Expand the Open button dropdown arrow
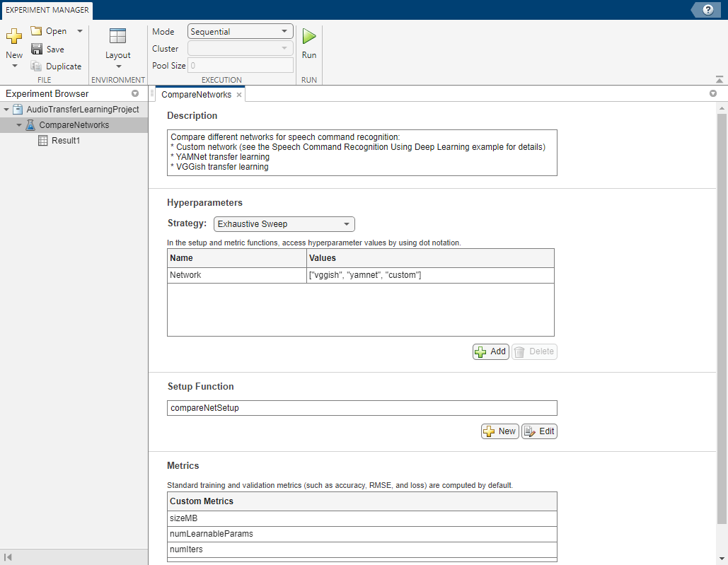The height and width of the screenshot is (565, 728). [x=79, y=31]
